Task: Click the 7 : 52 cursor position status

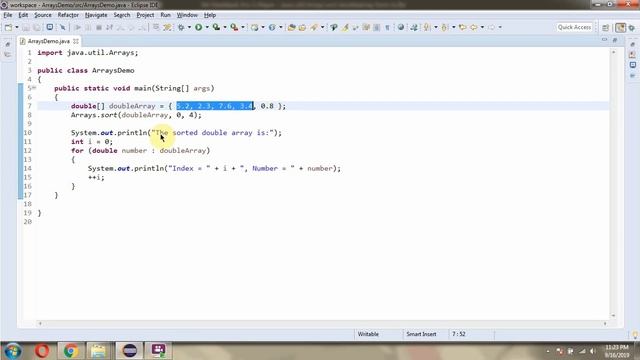Action: tap(459, 334)
